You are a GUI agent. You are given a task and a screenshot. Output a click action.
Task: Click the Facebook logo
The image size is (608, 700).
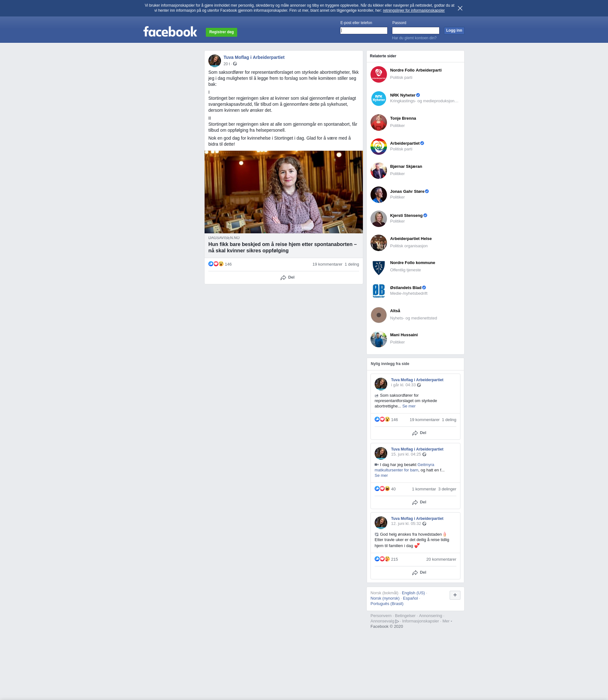tap(170, 32)
